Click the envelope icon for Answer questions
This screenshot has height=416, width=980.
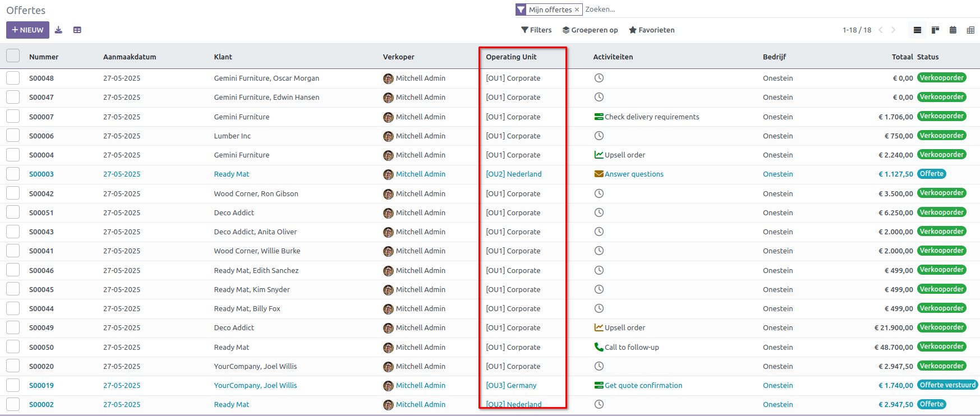[599, 174]
